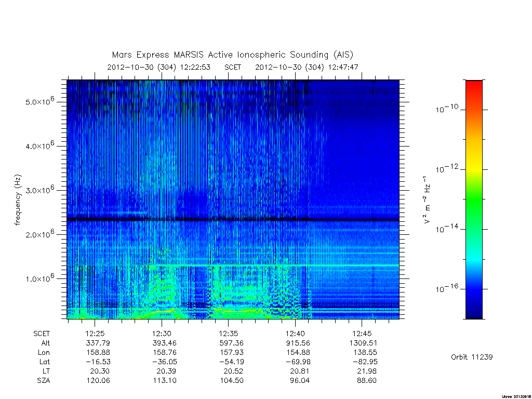Click the 12:35 time tick label

[x=229, y=334]
